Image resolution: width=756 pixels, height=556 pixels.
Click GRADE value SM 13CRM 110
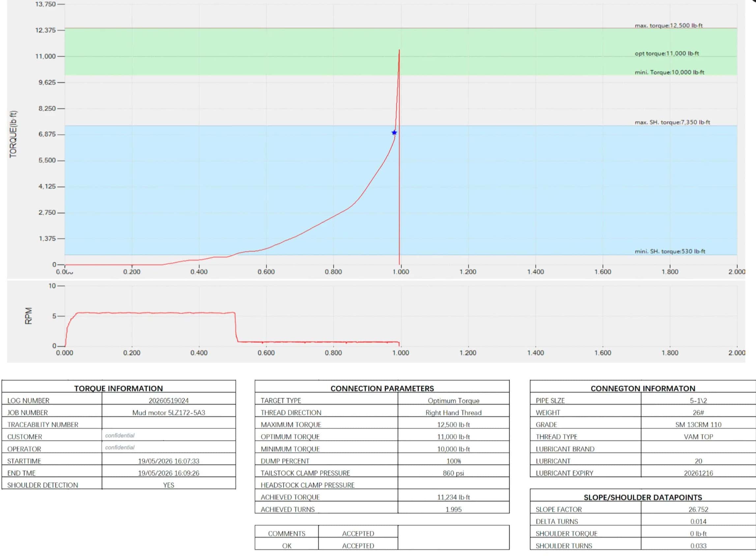click(x=698, y=425)
